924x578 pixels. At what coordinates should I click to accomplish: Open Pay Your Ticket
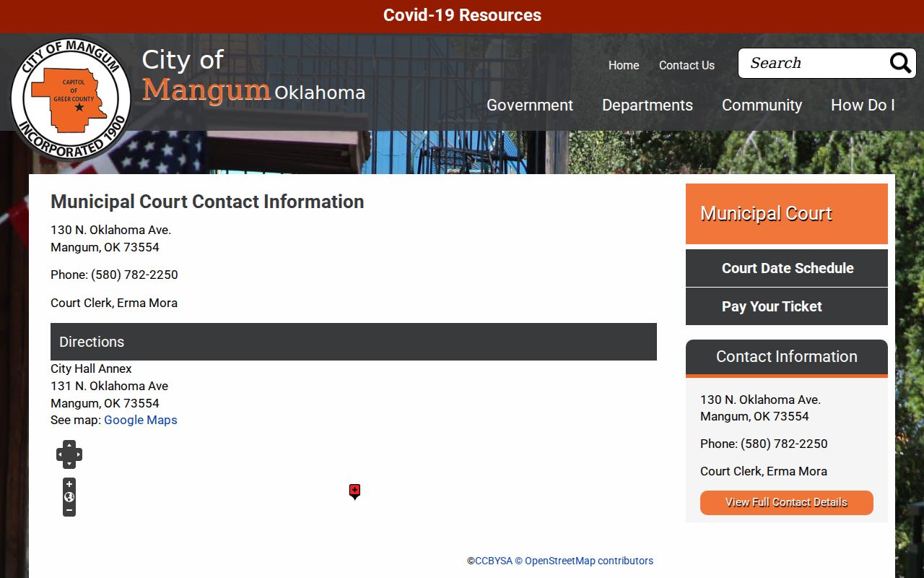[787, 306]
